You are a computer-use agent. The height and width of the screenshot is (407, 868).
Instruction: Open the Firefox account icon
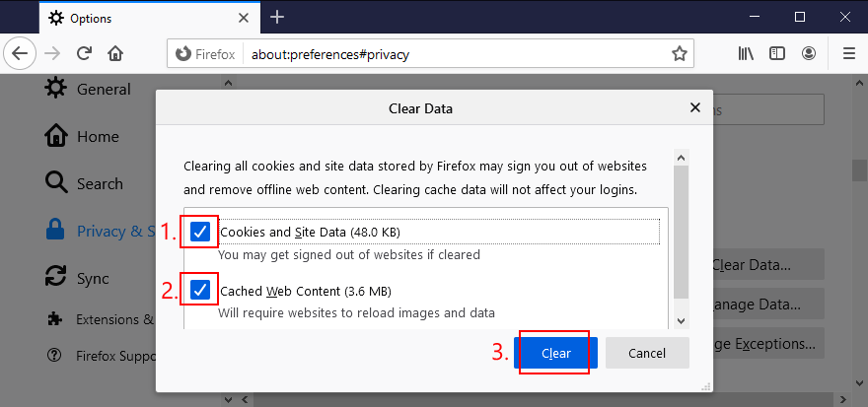pos(810,53)
